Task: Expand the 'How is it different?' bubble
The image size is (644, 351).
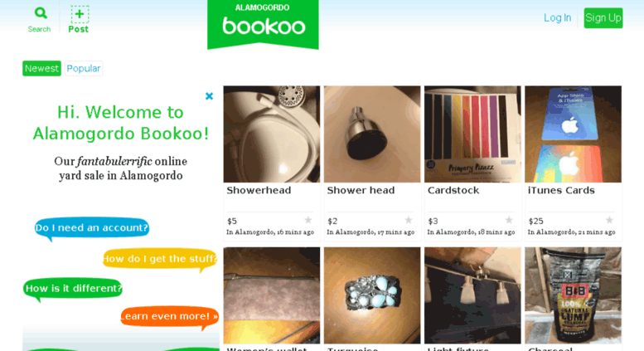Action: 73,289
